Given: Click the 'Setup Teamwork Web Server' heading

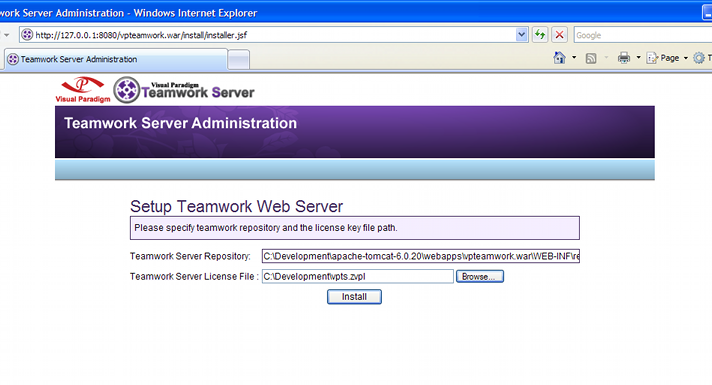Looking at the screenshot, I should 237,207.
